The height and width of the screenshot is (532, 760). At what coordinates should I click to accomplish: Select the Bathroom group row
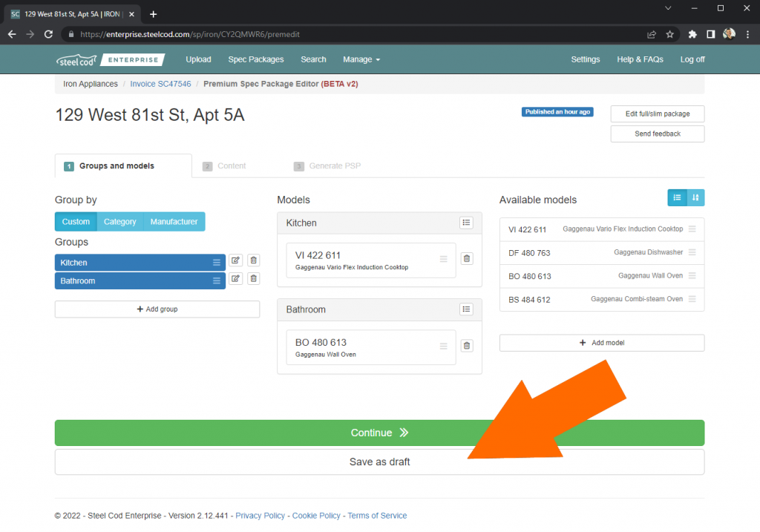(140, 280)
